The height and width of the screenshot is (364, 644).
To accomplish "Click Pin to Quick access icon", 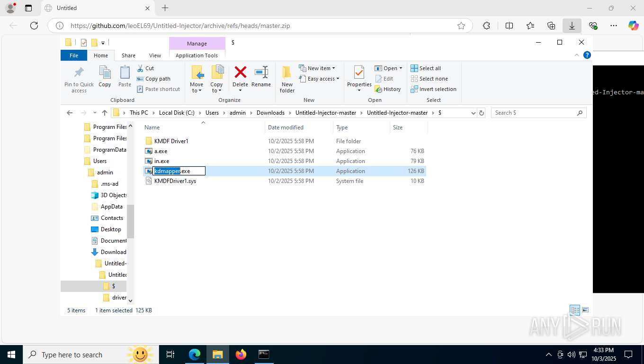I will click(79, 79).
